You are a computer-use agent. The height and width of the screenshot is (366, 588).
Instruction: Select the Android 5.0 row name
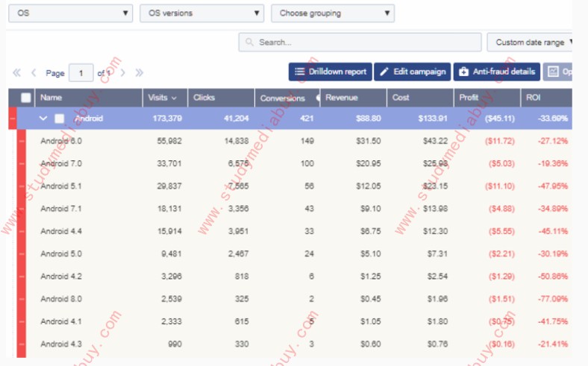pos(61,253)
